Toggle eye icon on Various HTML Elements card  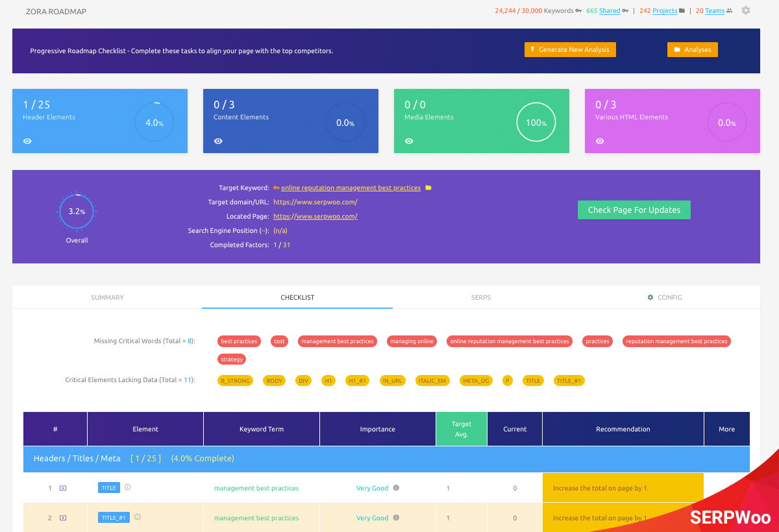600,141
